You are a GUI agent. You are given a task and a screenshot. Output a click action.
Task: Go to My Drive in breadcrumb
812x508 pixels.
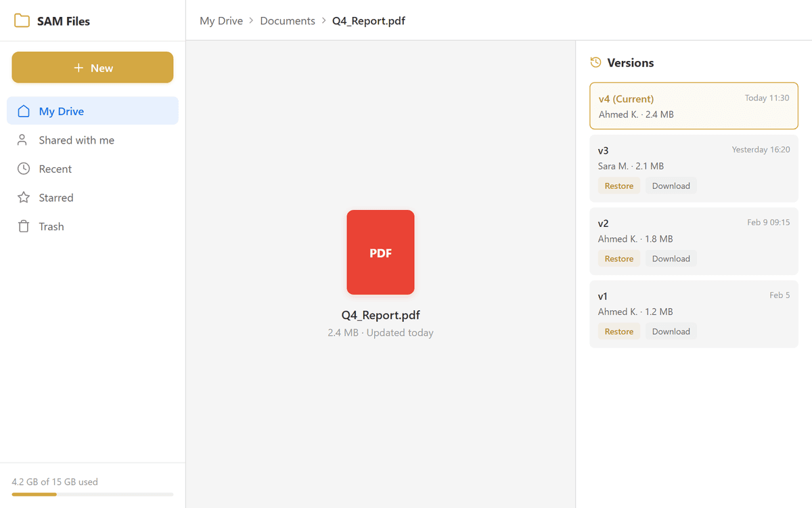(x=221, y=21)
